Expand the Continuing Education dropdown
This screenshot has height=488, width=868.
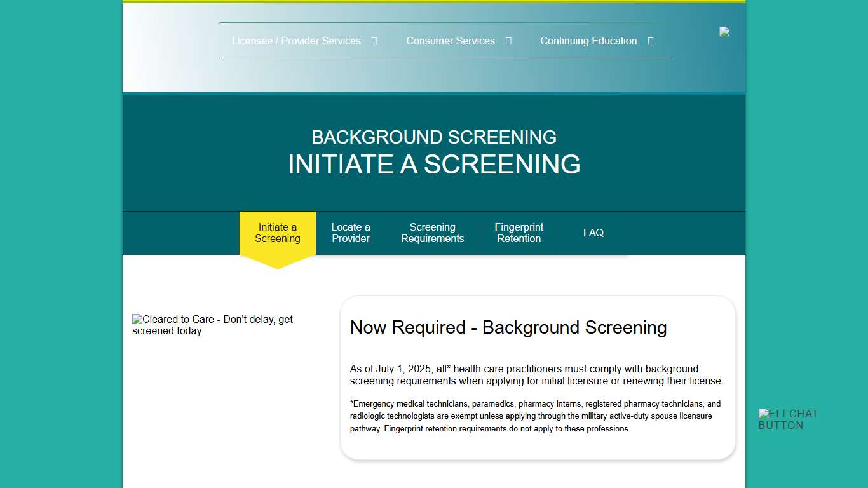(x=650, y=41)
